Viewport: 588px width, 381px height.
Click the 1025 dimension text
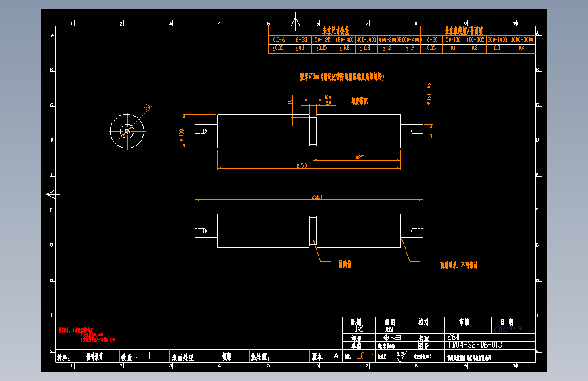pos(359,157)
